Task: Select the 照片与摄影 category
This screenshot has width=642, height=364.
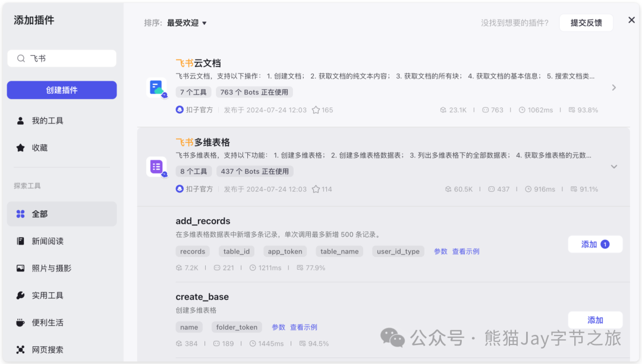Action: click(62, 268)
